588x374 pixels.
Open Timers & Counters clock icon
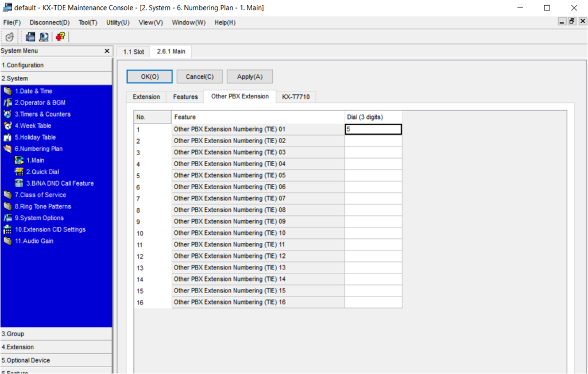click(7, 114)
